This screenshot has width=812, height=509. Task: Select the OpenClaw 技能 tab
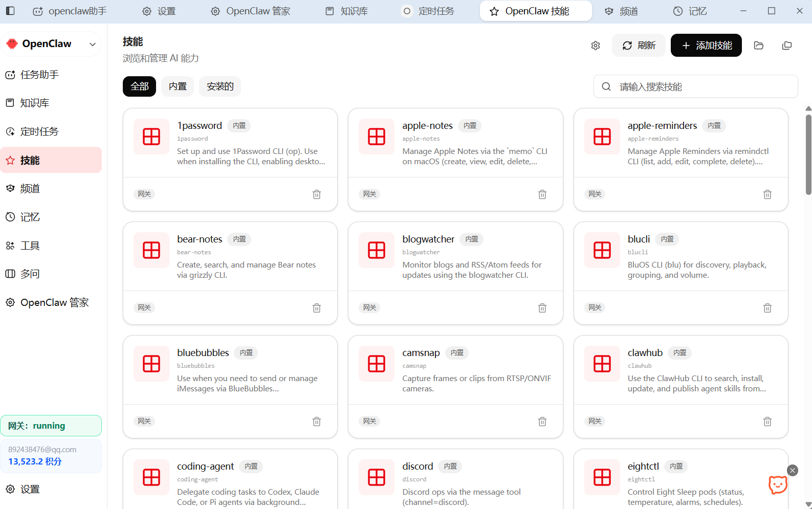tap(536, 11)
